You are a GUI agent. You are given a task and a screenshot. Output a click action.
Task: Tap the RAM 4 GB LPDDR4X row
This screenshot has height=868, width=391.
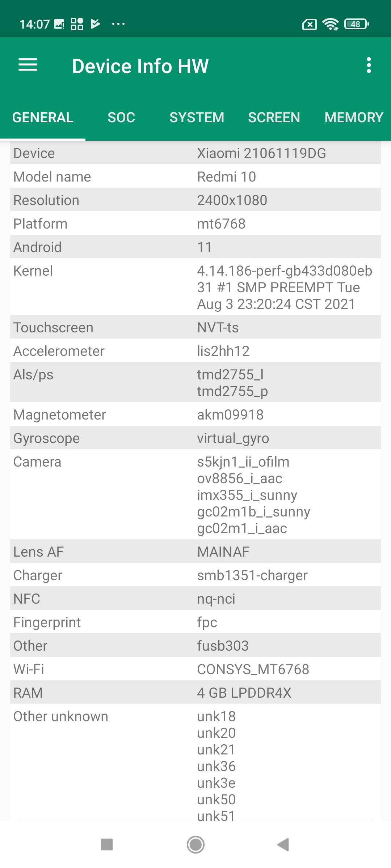[195, 693]
